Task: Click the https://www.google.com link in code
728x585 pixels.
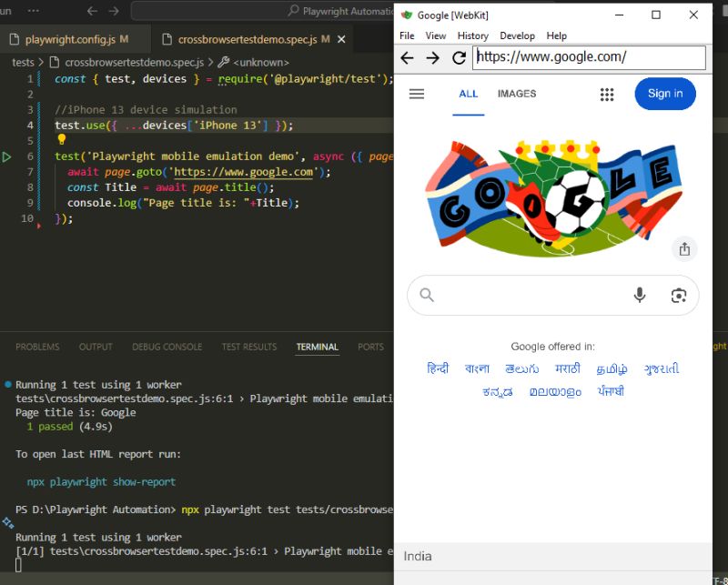Action: 243,172
